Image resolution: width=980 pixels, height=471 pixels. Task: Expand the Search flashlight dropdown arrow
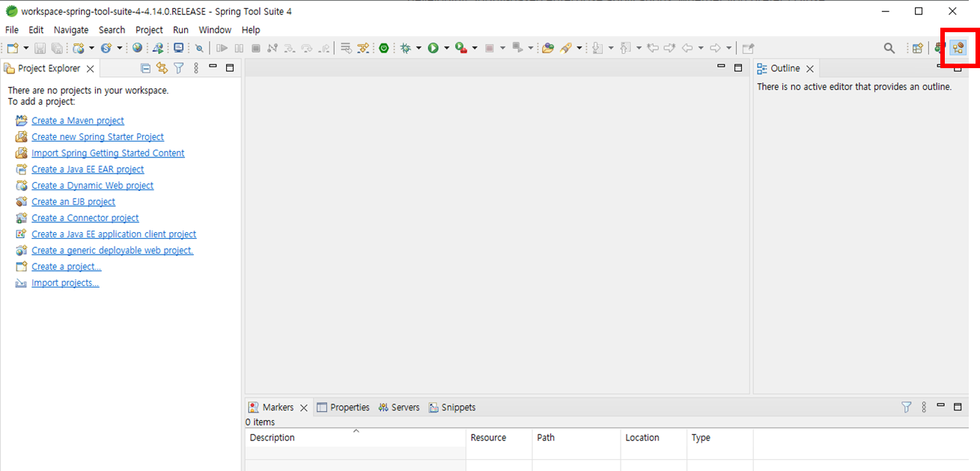tap(579, 48)
